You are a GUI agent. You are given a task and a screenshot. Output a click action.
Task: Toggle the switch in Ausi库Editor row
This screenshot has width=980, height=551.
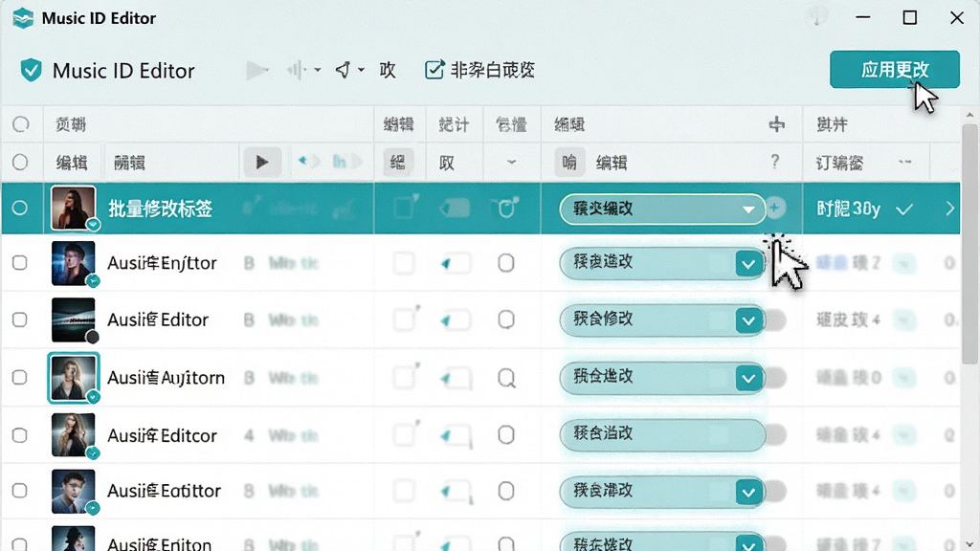[x=775, y=320]
